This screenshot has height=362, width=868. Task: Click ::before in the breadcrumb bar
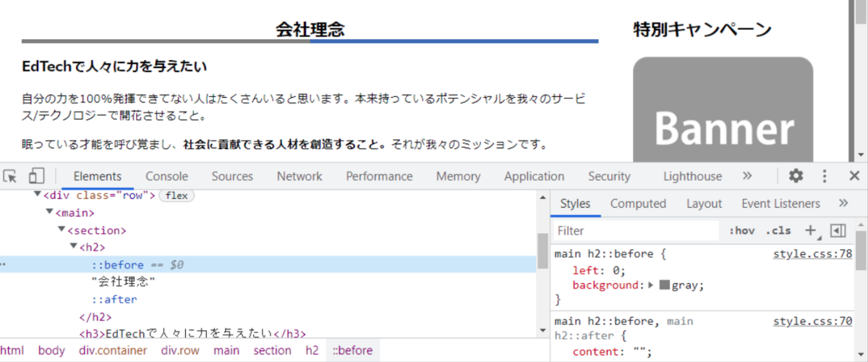(x=353, y=350)
